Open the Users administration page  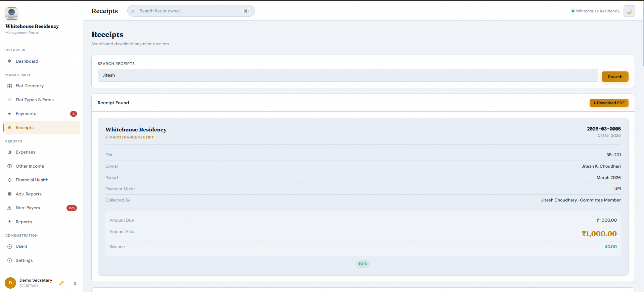21,246
